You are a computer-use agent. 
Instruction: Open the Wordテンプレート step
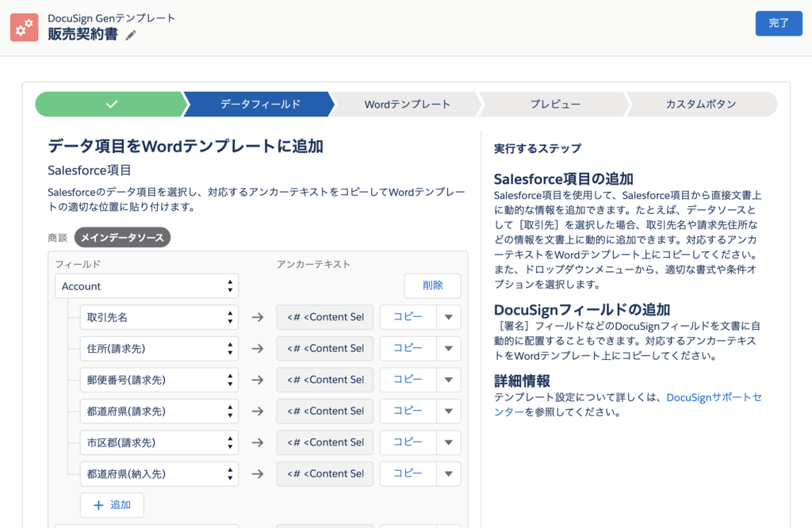[x=407, y=104]
